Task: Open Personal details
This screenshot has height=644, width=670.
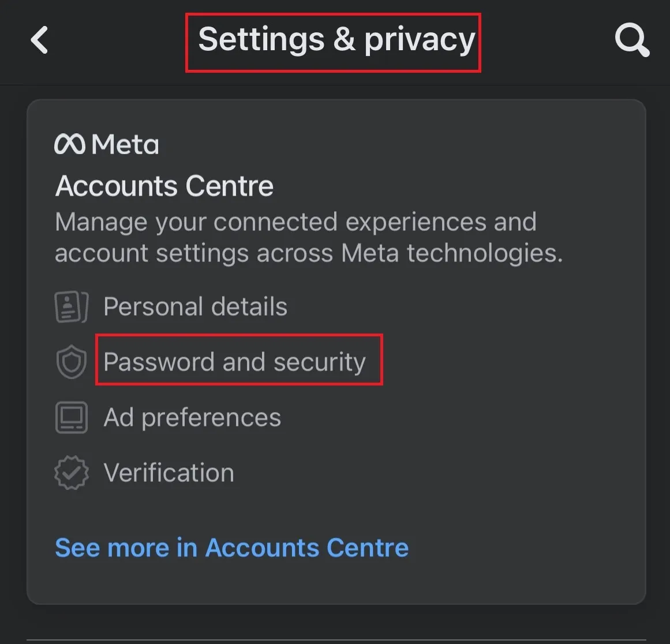Action: pyautogui.click(x=195, y=306)
